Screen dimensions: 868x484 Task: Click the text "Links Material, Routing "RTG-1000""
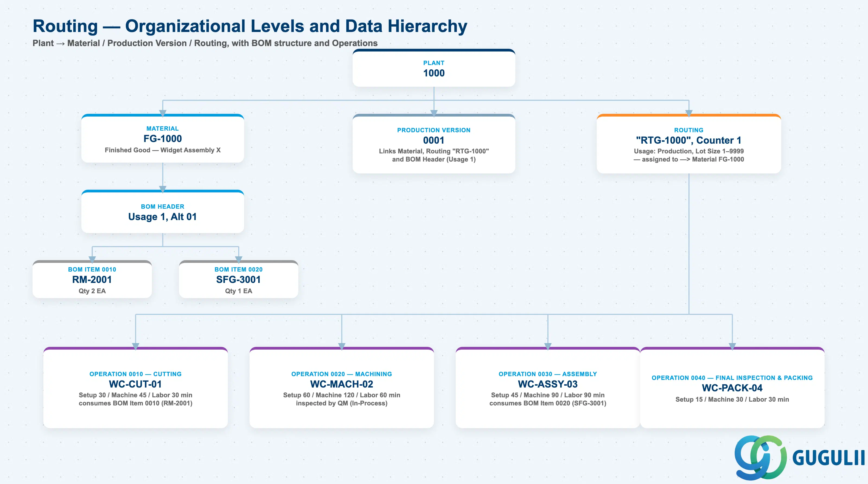coord(434,151)
